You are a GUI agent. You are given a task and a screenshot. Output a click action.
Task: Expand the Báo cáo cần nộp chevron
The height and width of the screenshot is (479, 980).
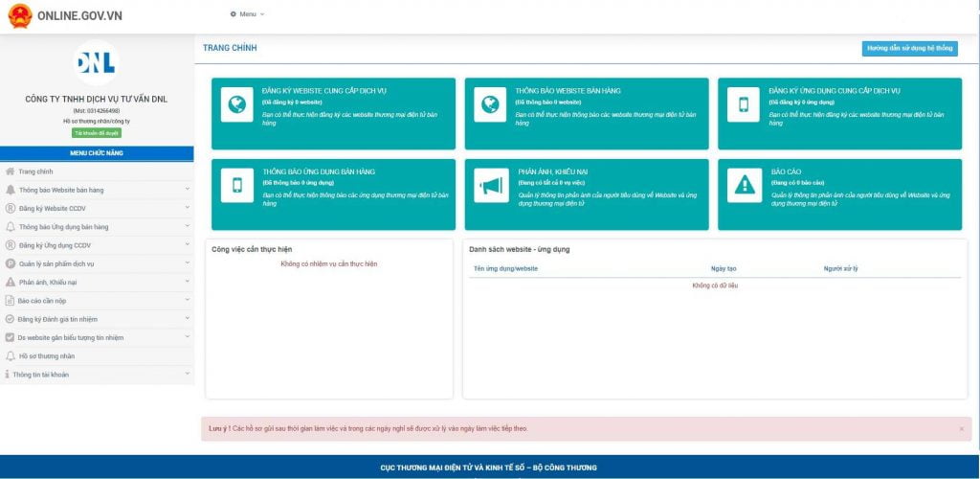tap(187, 300)
